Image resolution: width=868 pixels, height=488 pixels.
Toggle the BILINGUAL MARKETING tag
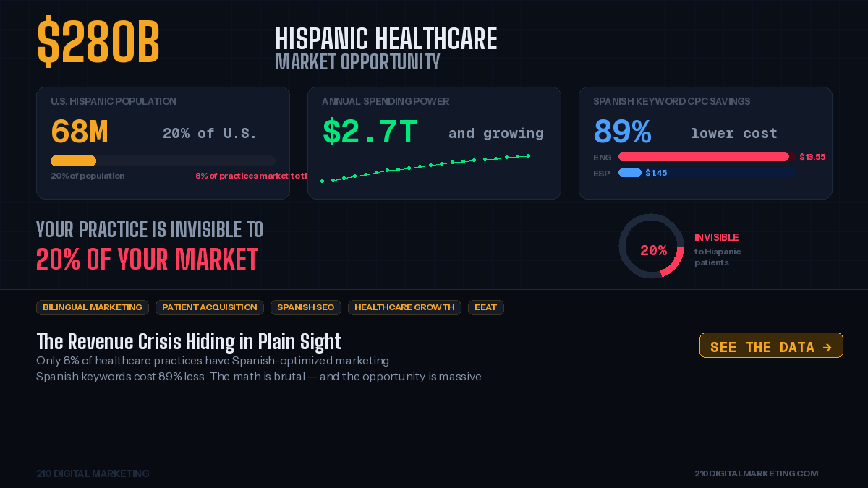pyautogui.click(x=93, y=307)
